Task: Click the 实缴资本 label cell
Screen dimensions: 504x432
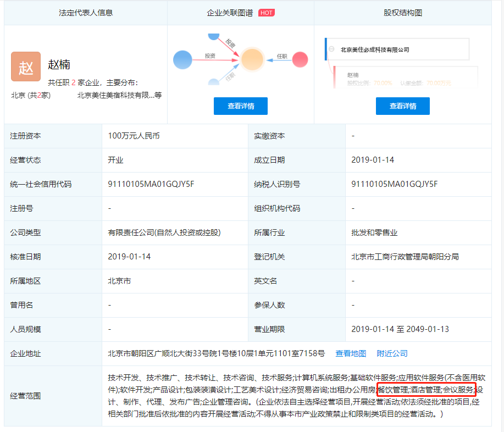Action: tap(297, 136)
